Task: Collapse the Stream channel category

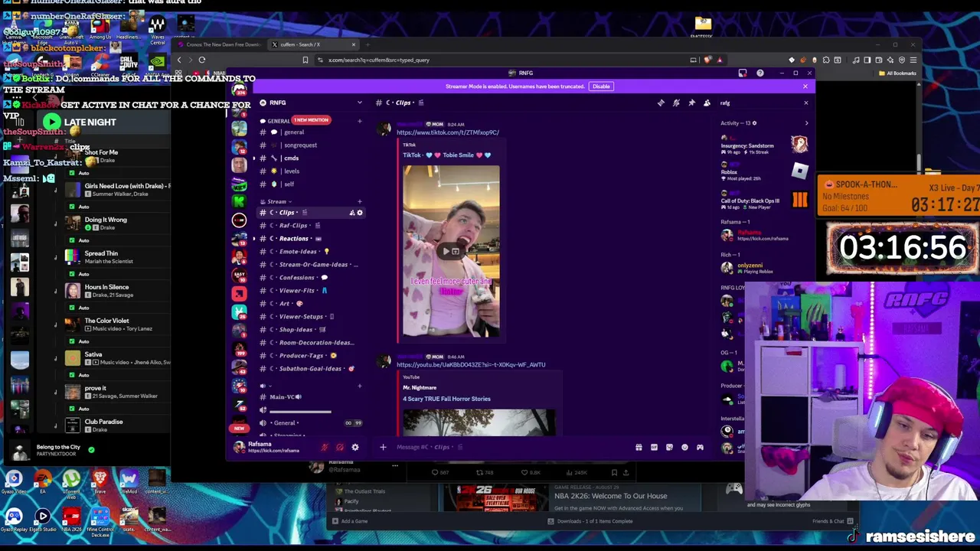Action: [276, 202]
